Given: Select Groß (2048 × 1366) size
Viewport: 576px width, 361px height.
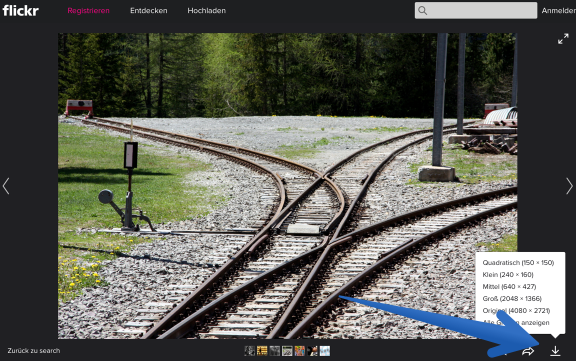Looking at the screenshot, I should (512, 299).
